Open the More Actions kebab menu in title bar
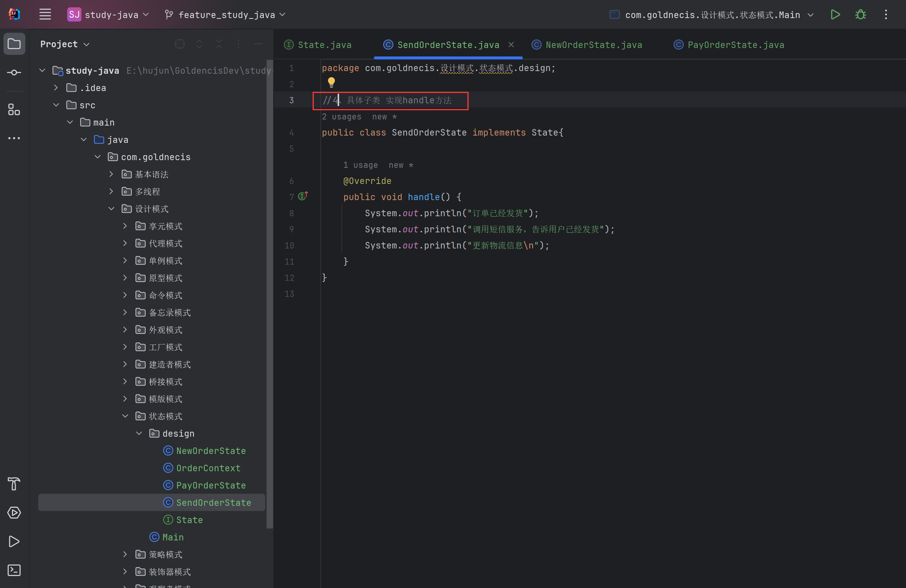Image resolution: width=906 pixels, height=588 pixels. [886, 15]
